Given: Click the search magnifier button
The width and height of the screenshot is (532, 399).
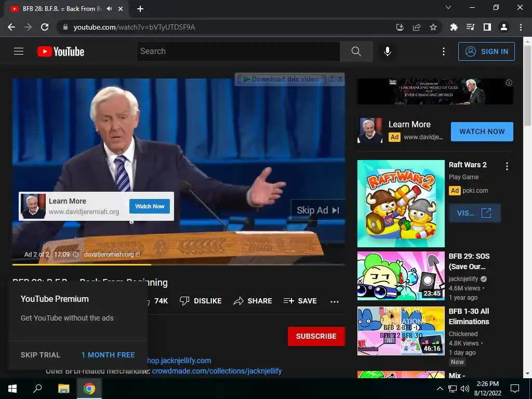Looking at the screenshot, I should click(356, 51).
